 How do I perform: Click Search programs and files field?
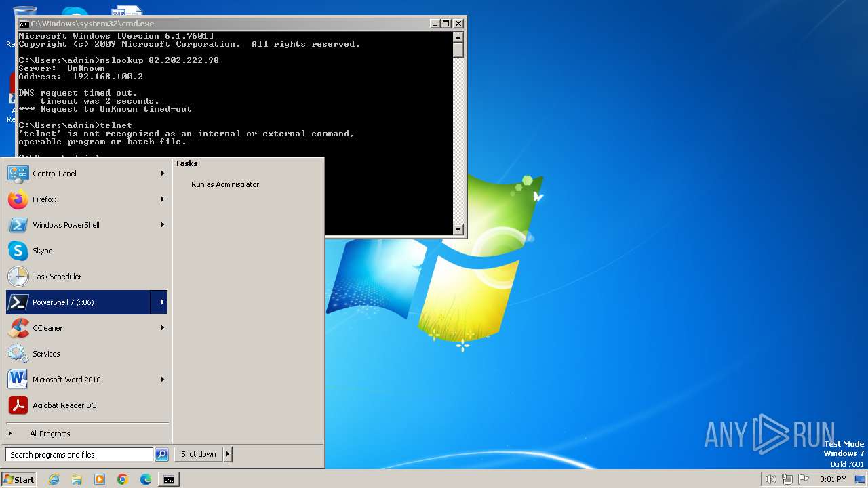click(x=79, y=455)
